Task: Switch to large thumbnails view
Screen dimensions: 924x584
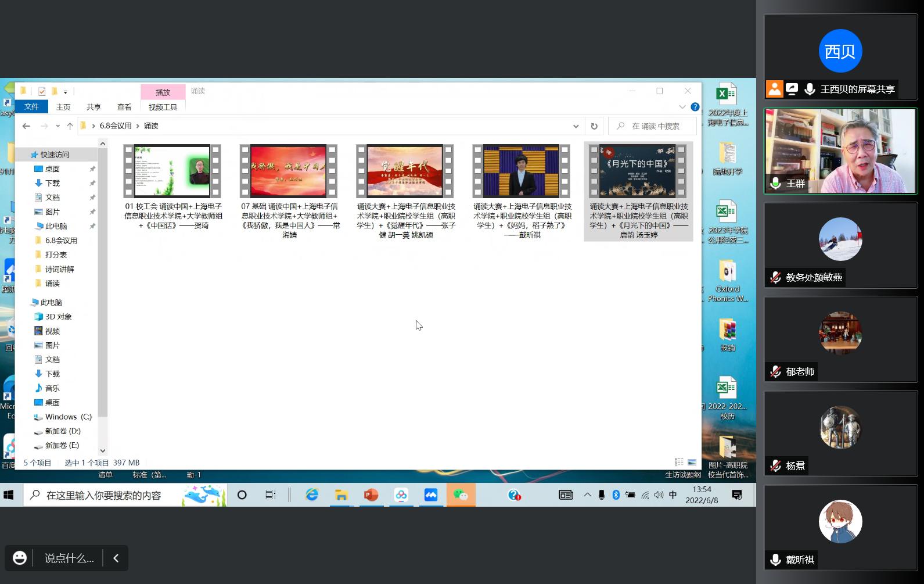Action: tap(692, 463)
